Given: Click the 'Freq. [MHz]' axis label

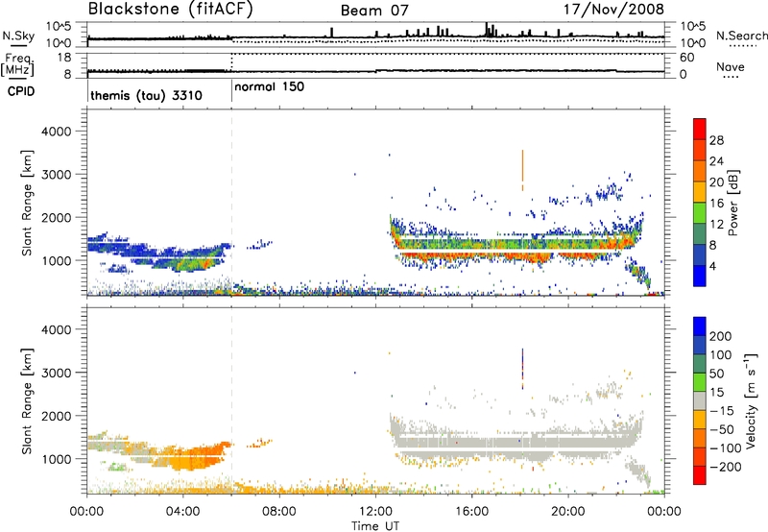Looking at the screenshot, I should pos(18,65).
